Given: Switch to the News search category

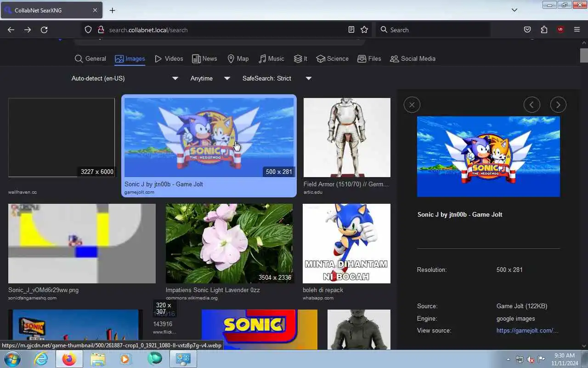Looking at the screenshot, I should pos(204,58).
